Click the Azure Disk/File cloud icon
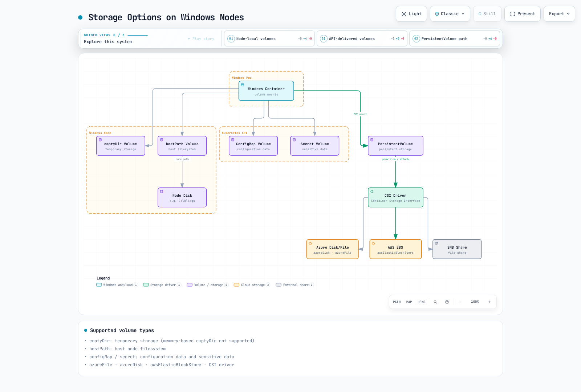The image size is (581, 392). click(310, 243)
